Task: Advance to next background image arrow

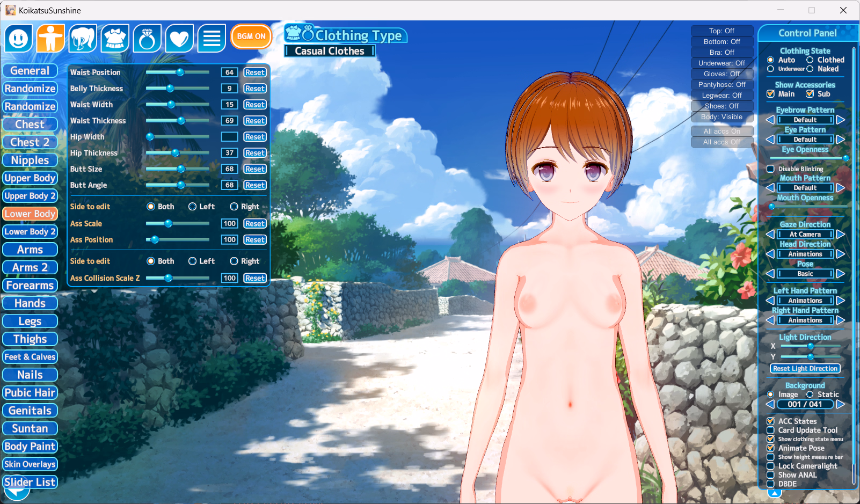Action: [841, 404]
